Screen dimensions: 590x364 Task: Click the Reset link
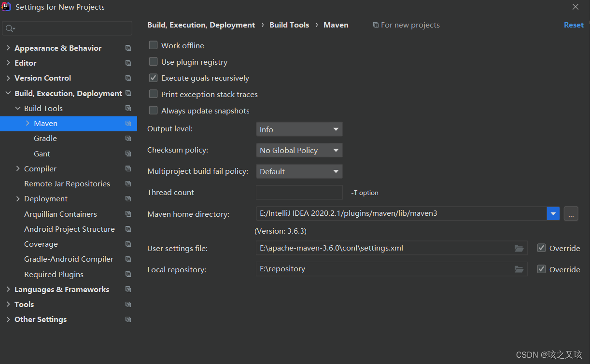click(574, 25)
